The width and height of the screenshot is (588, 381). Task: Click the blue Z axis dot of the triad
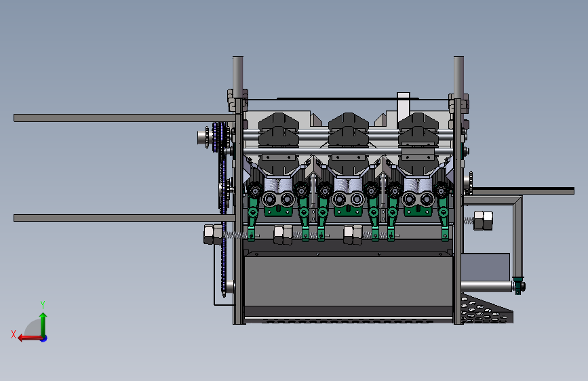pyautogui.click(x=44, y=338)
